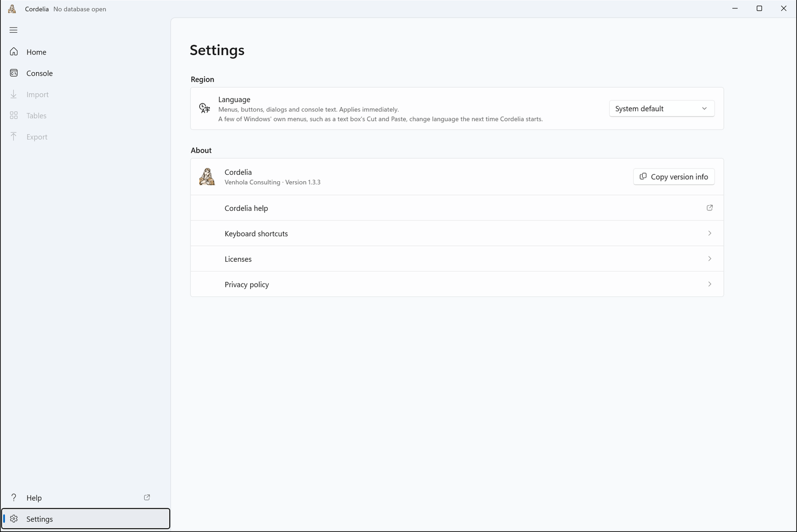This screenshot has height=532, width=797.
Task: Click the Home house icon
Action: tap(14, 51)
